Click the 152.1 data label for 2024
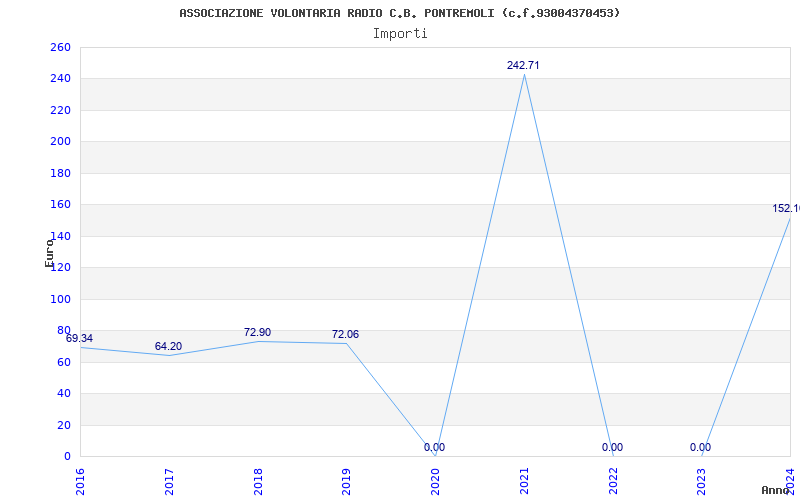Screen dimensions: 800x500 tap(786, 208)
